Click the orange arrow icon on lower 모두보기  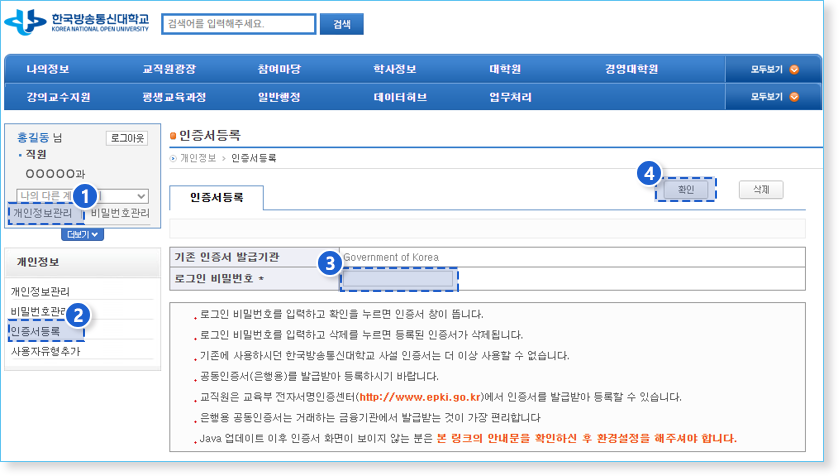coord(794,97)
